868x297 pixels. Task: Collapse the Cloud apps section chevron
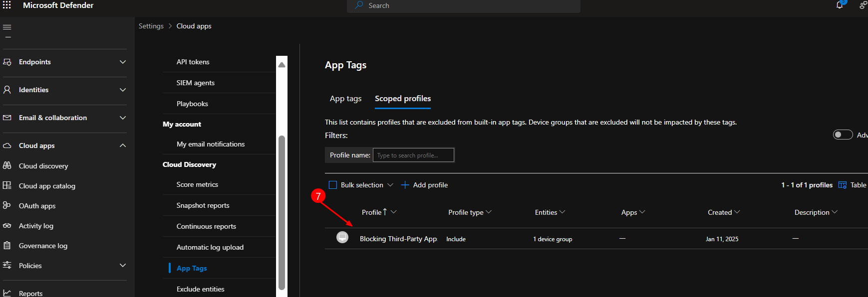coord(123,146)
